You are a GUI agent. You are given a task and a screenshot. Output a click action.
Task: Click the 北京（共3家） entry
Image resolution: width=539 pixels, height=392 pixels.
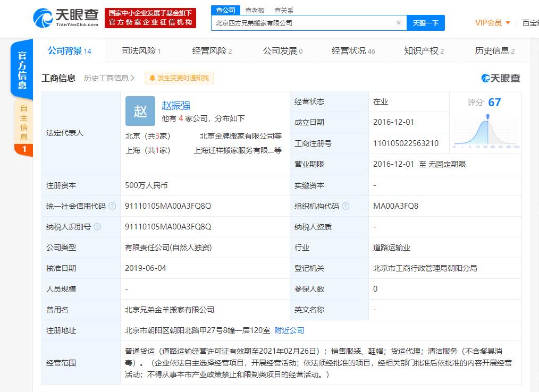(x=148, y=136)
